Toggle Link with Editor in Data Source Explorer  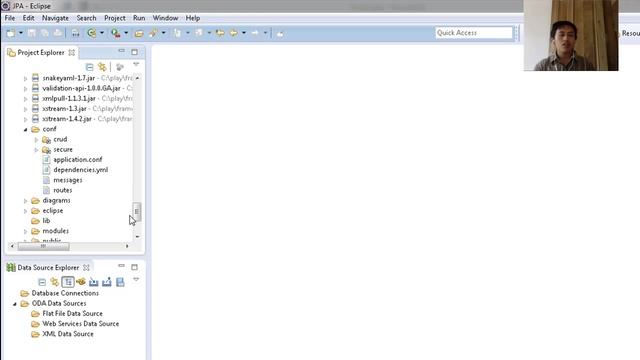pos(54,282)
